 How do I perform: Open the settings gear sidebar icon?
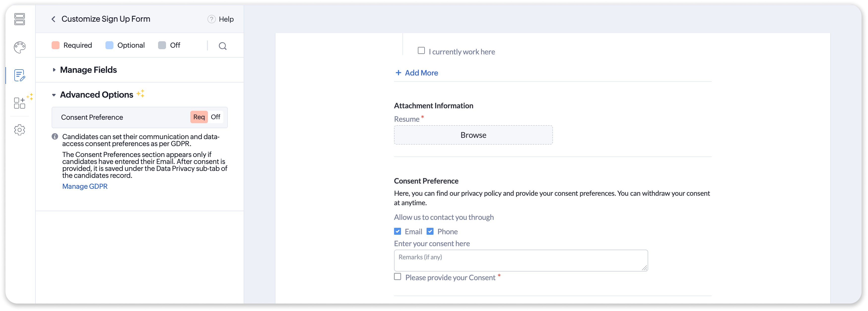point(20,130)
